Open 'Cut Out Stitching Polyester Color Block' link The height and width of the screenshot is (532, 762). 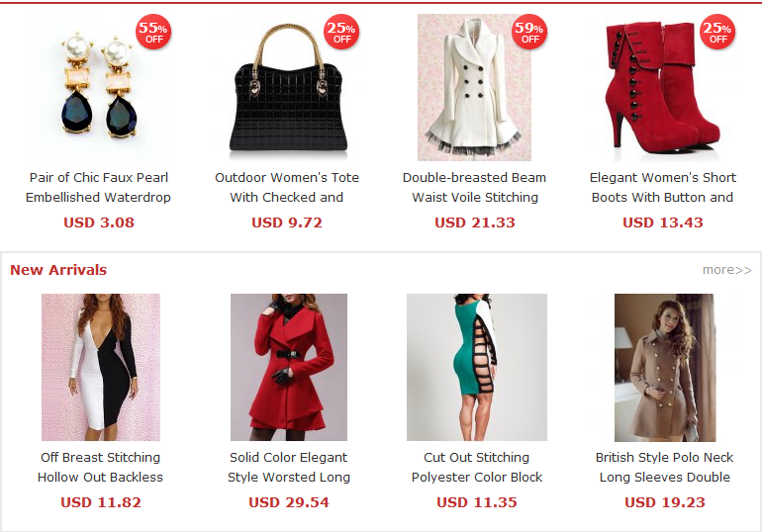477,468
